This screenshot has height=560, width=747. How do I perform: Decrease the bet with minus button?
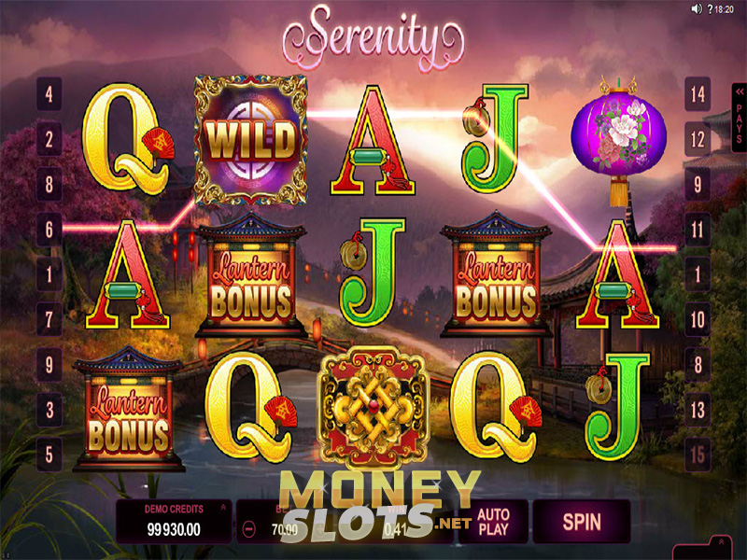click(249, 528)
